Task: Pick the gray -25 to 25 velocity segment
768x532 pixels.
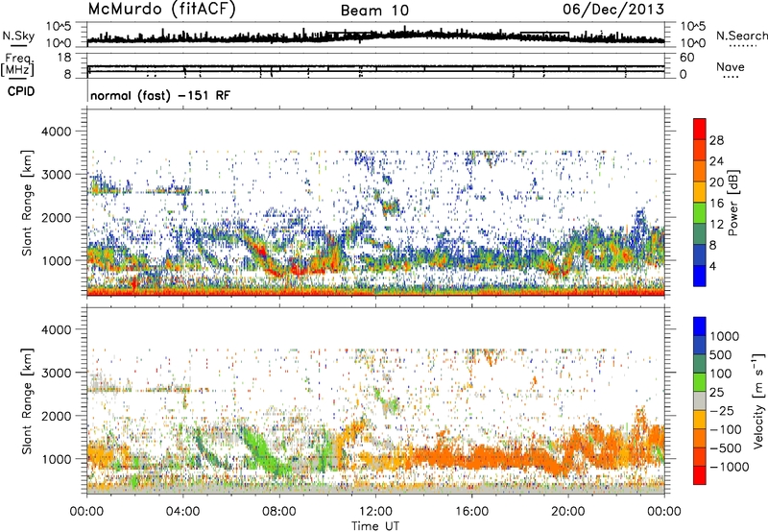Action: click(700, 400)
